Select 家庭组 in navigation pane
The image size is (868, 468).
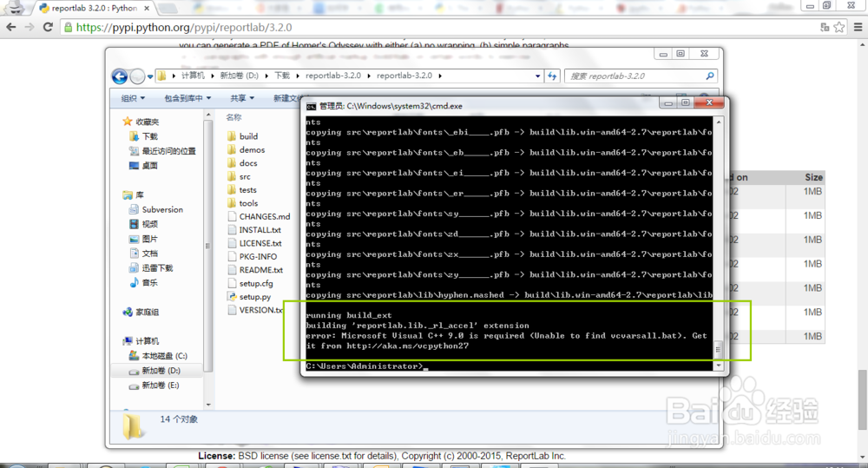click(x=148, y=312)
